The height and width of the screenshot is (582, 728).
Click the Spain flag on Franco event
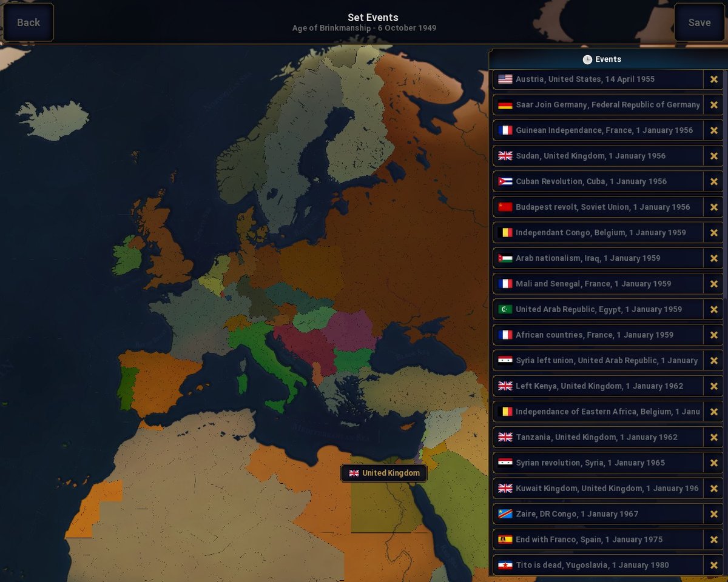(505, 540)
